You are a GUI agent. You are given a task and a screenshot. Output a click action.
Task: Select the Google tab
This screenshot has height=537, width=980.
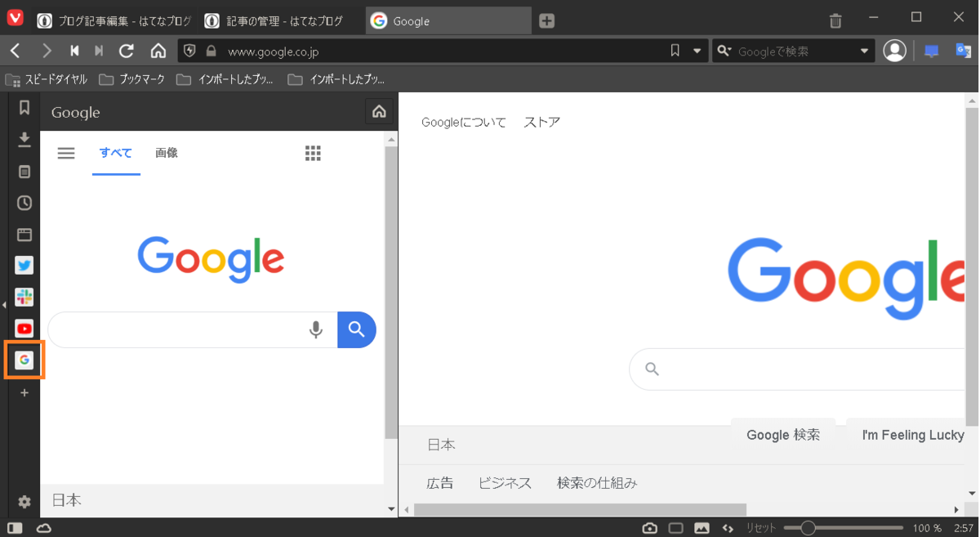point(448,21)
